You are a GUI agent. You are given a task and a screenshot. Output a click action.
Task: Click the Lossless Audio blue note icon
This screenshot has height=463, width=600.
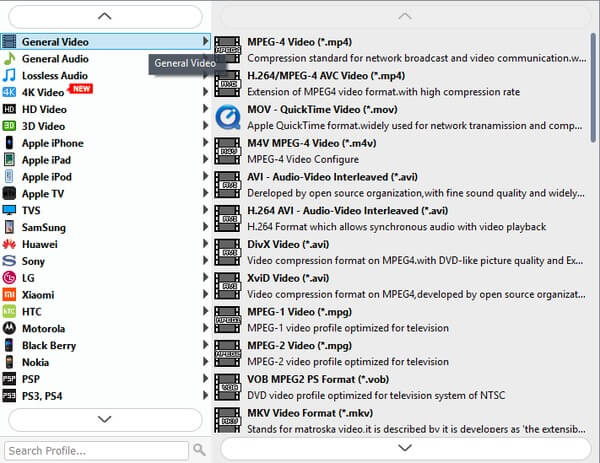tap(9, 75)
